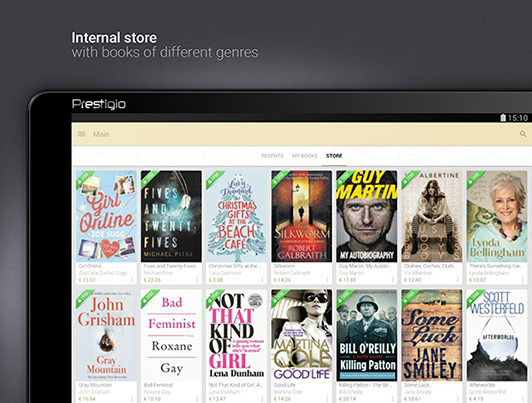Open Not That Kind of Girl cover

coord(236,335)
